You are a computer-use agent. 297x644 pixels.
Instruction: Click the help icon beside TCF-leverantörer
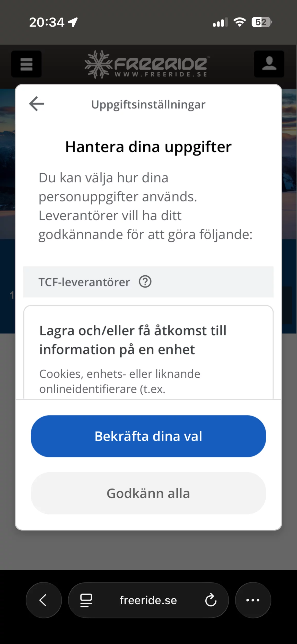point(145,282)
